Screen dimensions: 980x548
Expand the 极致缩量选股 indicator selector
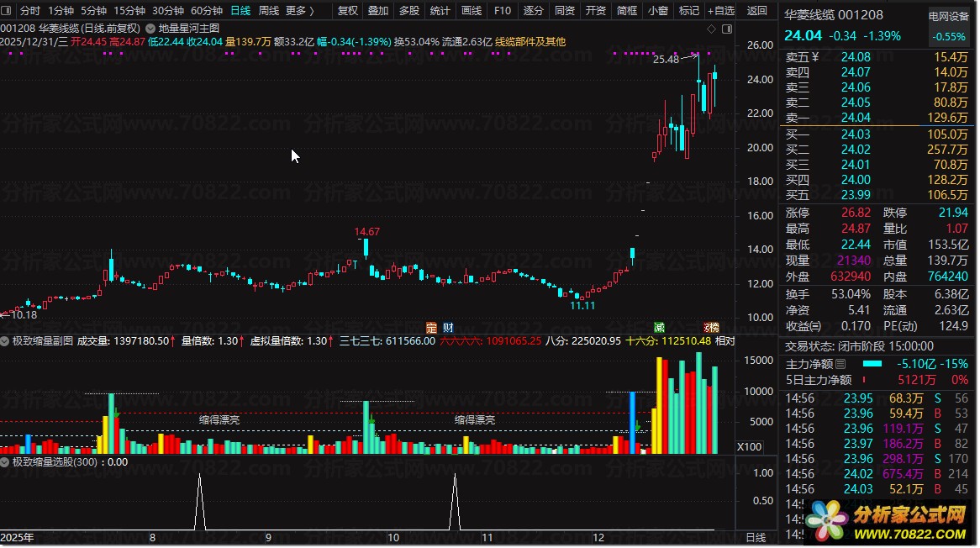click(5, 462)
